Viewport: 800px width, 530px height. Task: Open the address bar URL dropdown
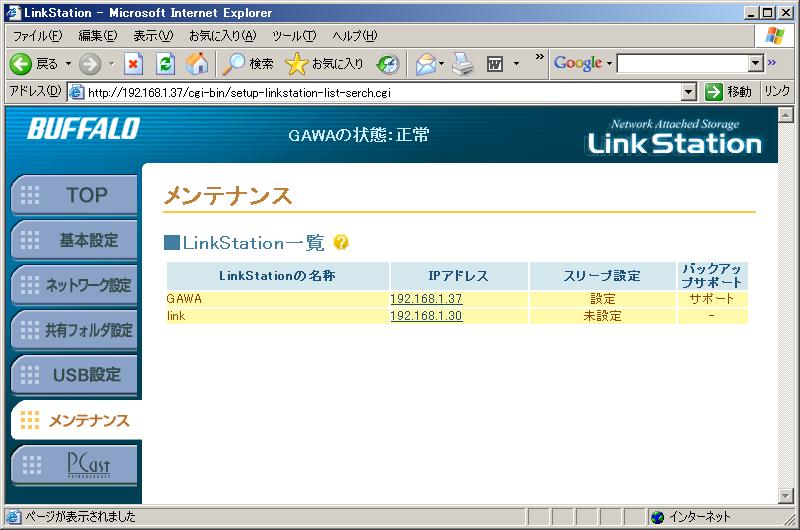click(x=689, y=92)
